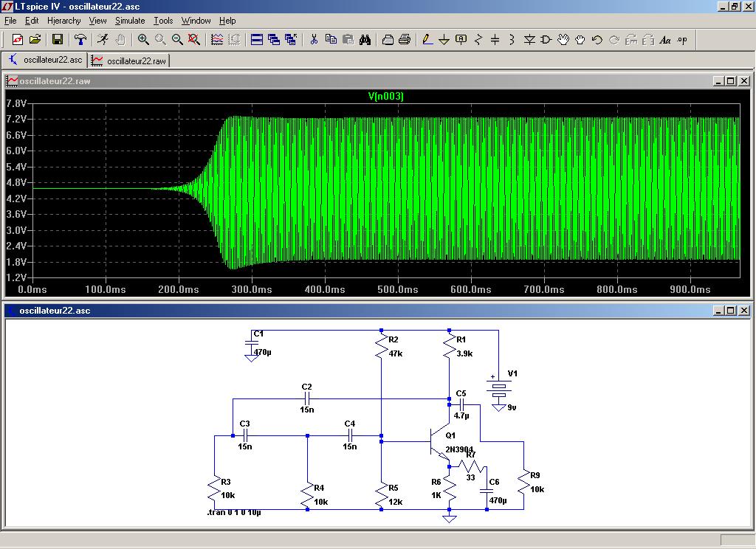Click the Run simulation icon
The width and height of the screenshot is (756, 549).
pos(103,40)
